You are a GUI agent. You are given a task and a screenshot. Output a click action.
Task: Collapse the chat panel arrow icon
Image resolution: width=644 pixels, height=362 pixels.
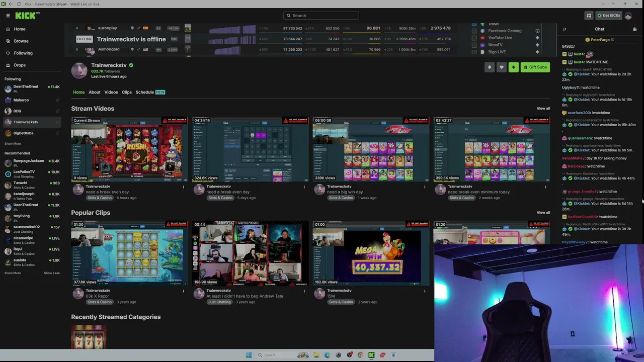[564, 29]
